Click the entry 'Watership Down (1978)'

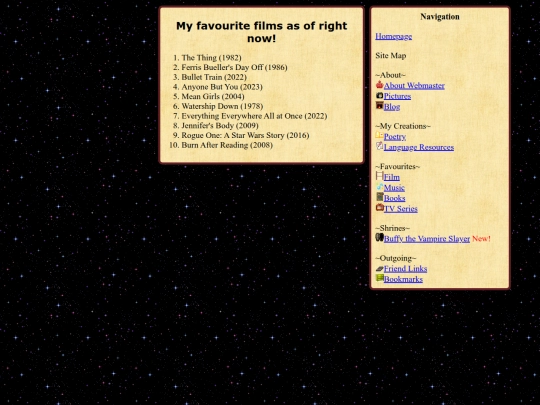(x=222, y=106)
